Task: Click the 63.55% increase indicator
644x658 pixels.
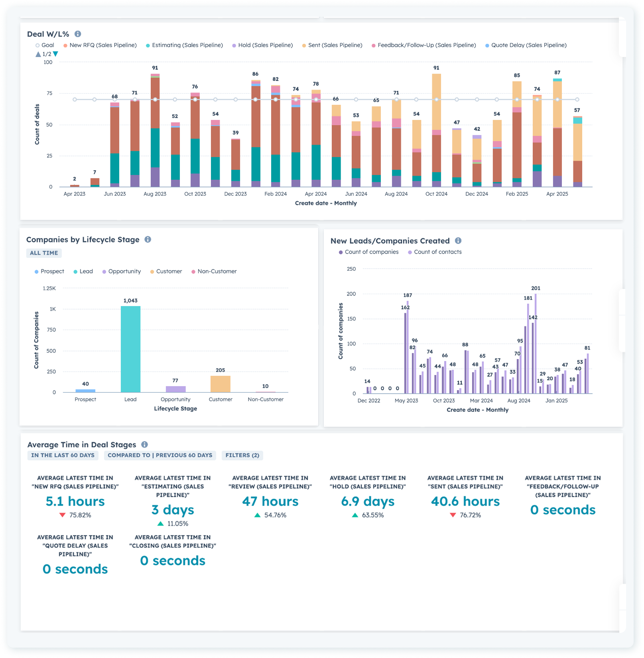Action: coord(368,515)
